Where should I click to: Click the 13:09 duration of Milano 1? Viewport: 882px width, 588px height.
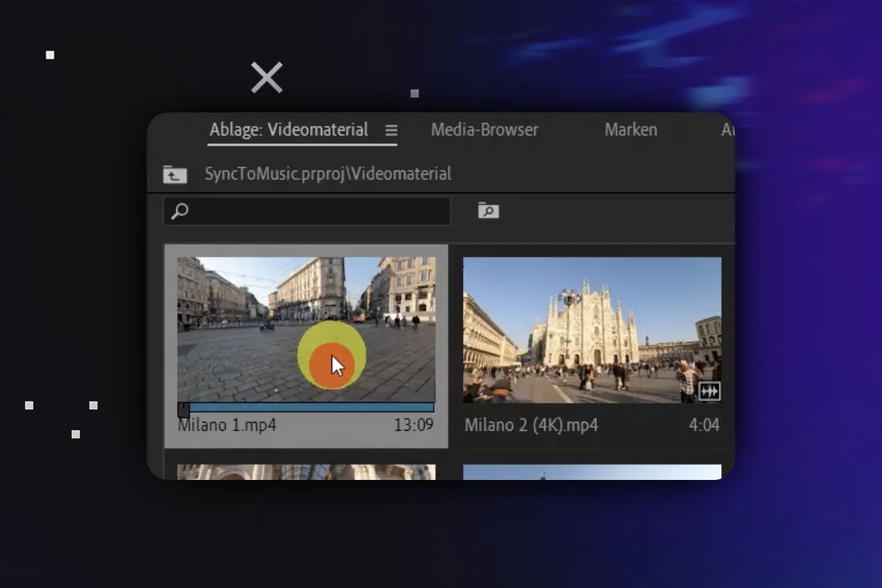(x=414, y=425)
